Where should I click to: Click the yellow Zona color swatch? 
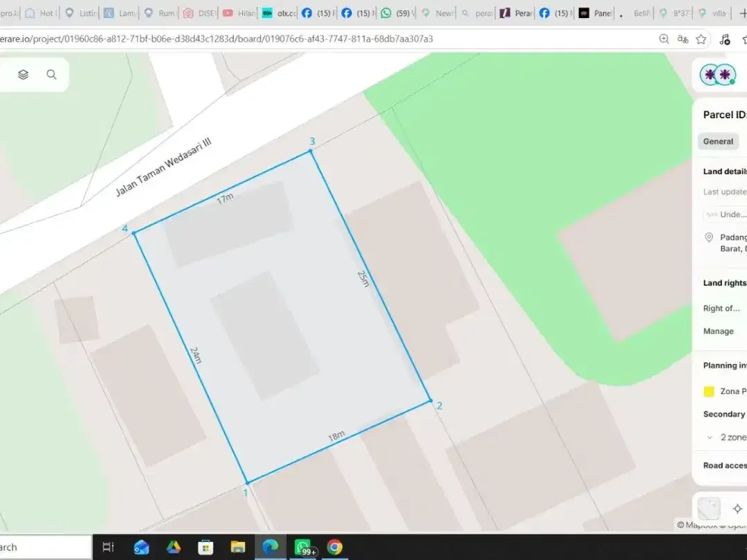point(709,391)
